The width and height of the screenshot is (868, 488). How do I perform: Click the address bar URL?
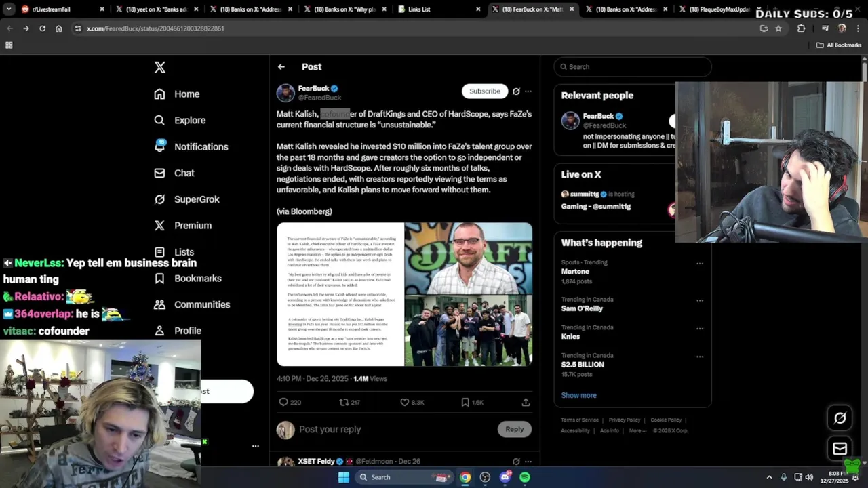coord(155,28)
